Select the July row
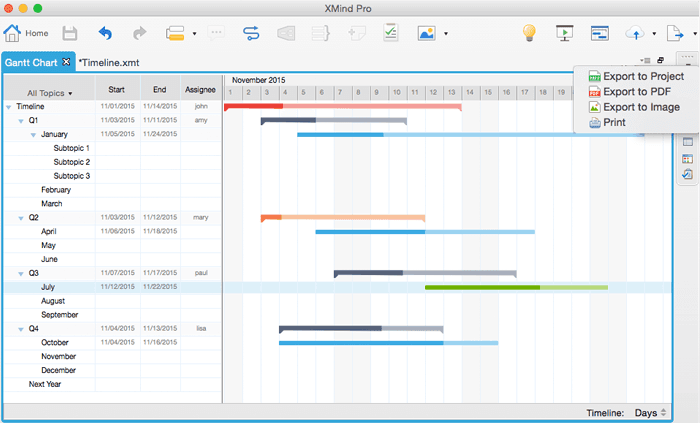The image size is (700, 423). point(113,287)
